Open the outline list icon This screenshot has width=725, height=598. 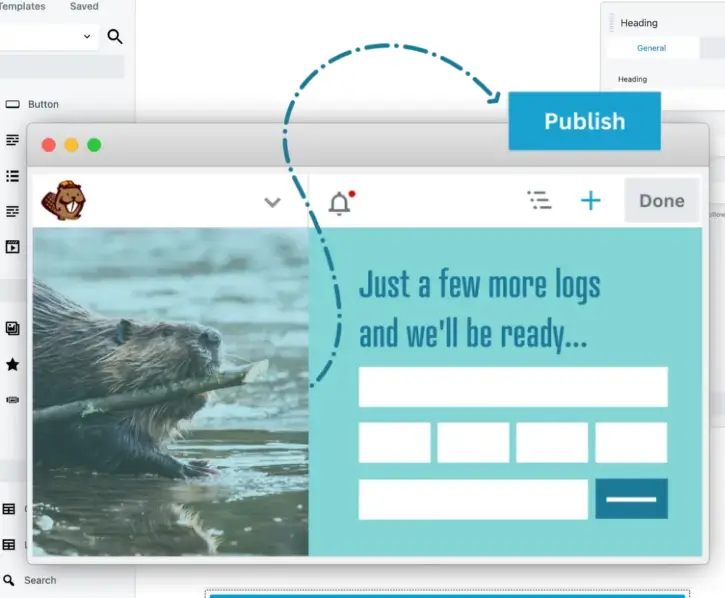[x=539, y=200]
